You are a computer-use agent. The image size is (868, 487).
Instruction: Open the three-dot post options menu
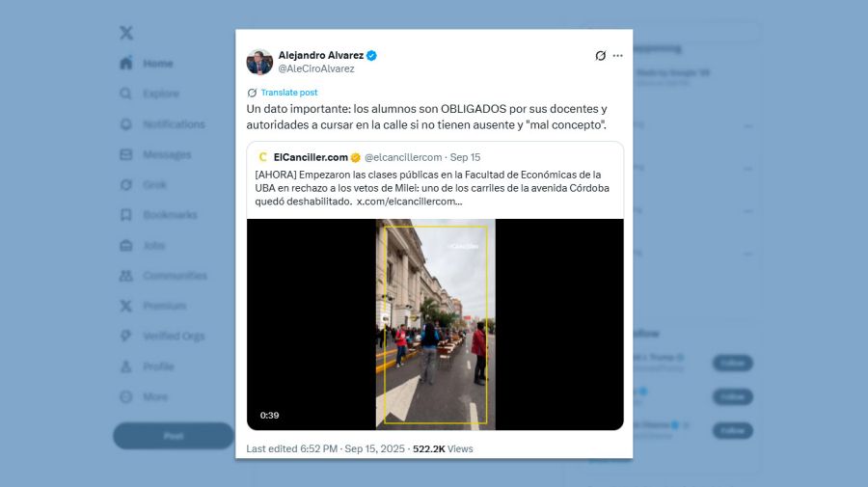(x=618, y=55)
